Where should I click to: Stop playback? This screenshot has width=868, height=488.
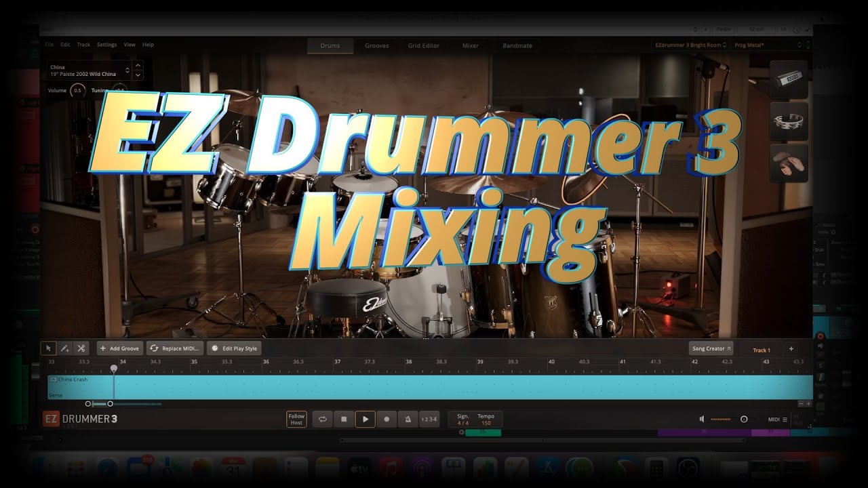(344, 420)
